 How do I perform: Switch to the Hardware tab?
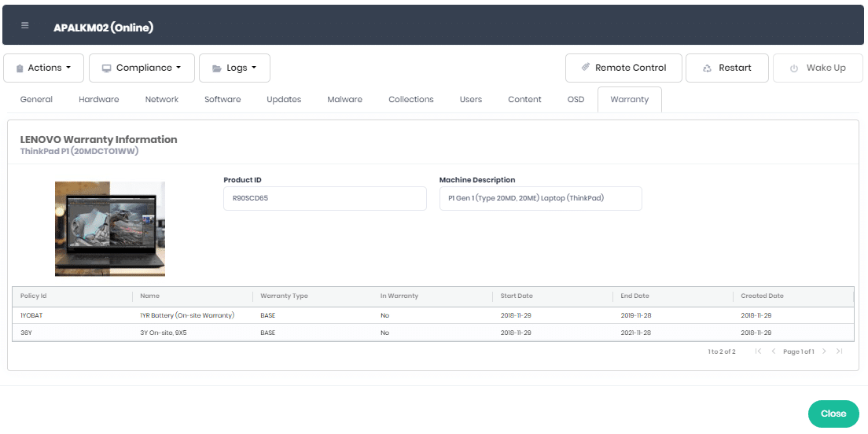tap(99, 100)
